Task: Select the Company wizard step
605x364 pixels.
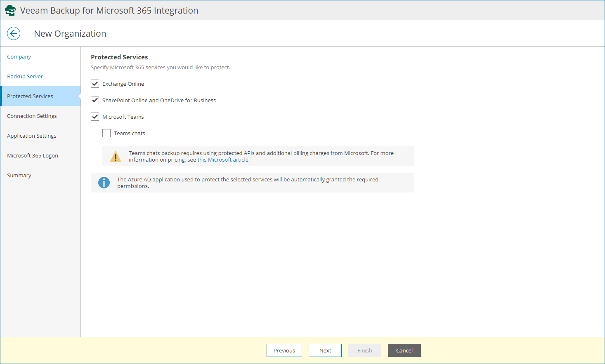Action: (19, 56)
